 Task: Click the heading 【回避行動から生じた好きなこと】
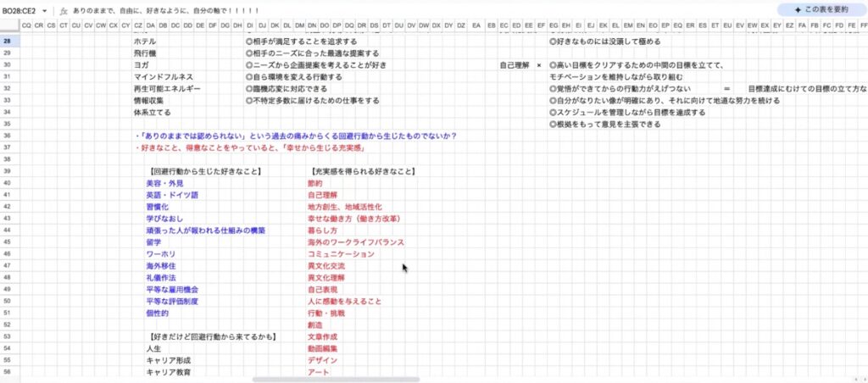(204, 171)
